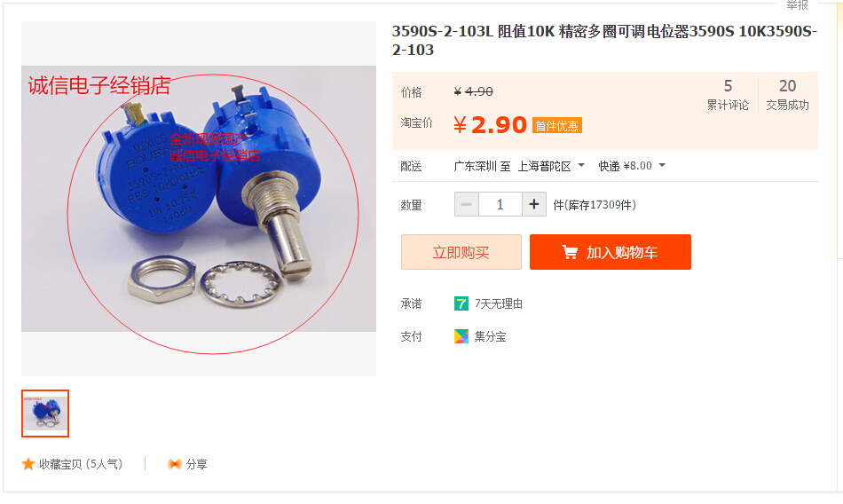
Task: Increase the quantity with the plus button
Action: [x=534, y=204]
